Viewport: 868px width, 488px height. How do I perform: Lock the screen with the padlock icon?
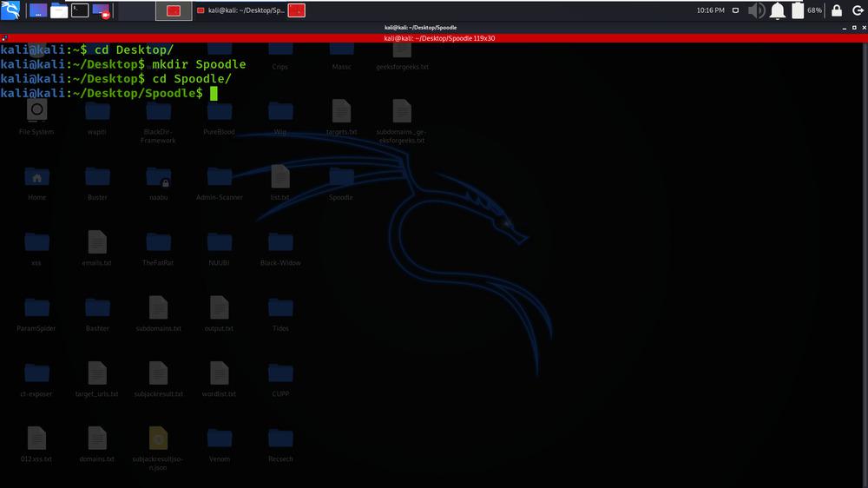coord(837,10)
